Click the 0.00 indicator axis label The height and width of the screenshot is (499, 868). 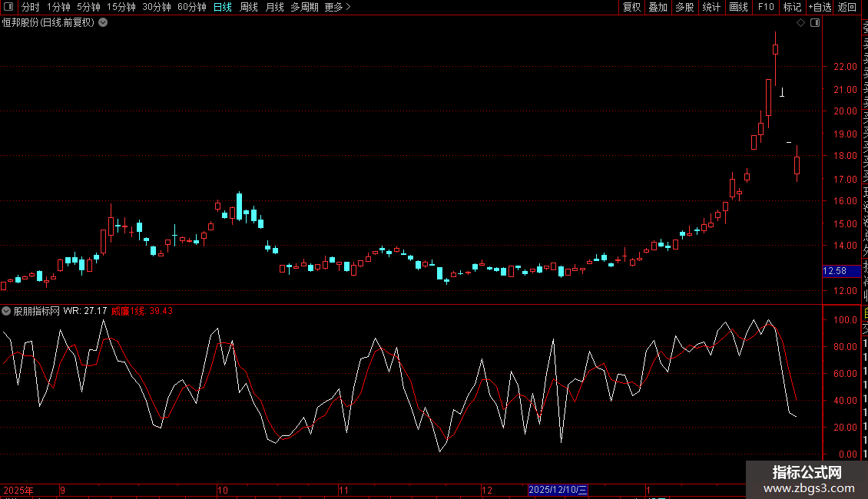(848, 454)
